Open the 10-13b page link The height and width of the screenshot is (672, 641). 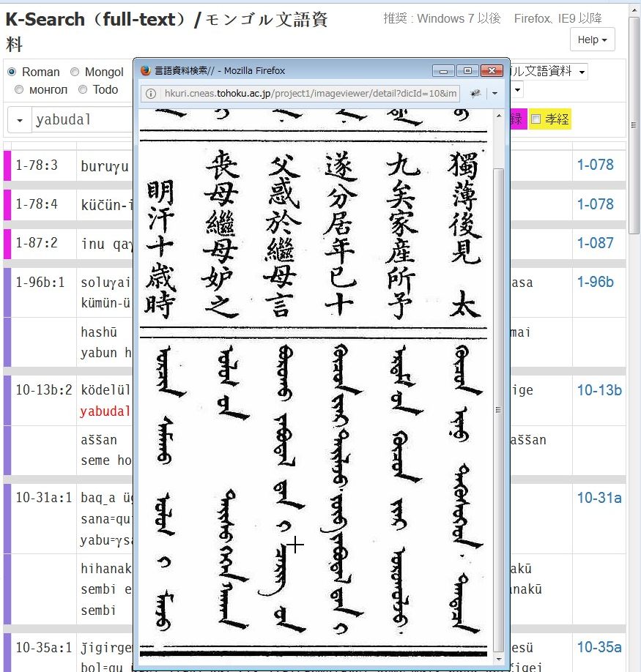[x=599, y=390]
